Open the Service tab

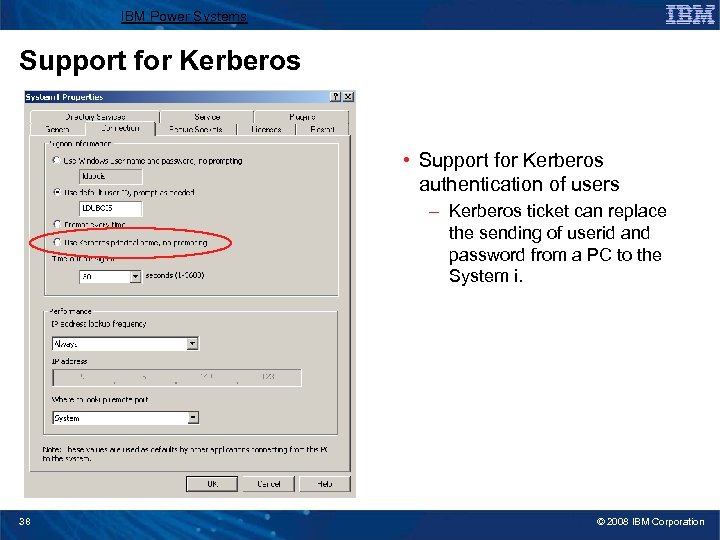point(207,117)
